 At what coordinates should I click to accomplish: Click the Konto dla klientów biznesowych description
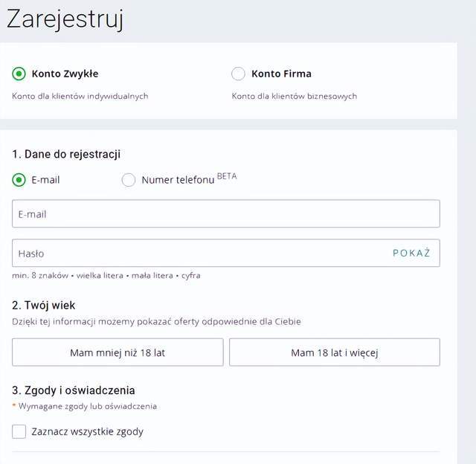click(x=294, y=96)
